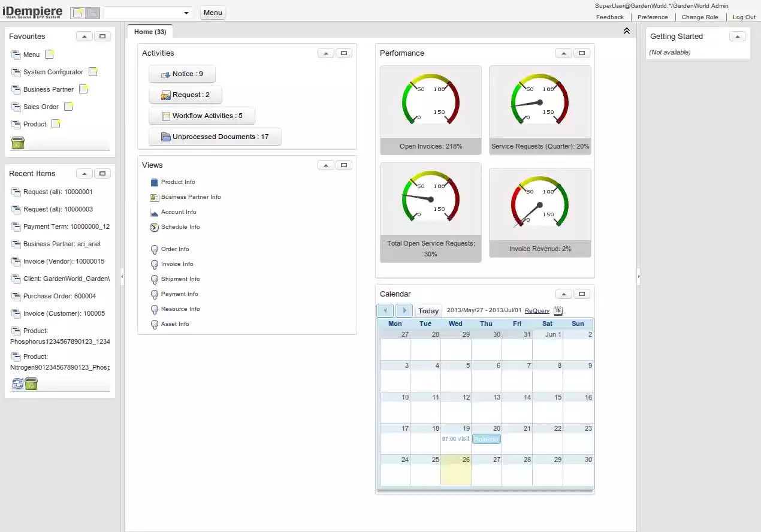Collapse the Activities panel
Image resolution: width=761 pixels, height=532 pixels.
point(325,53)
